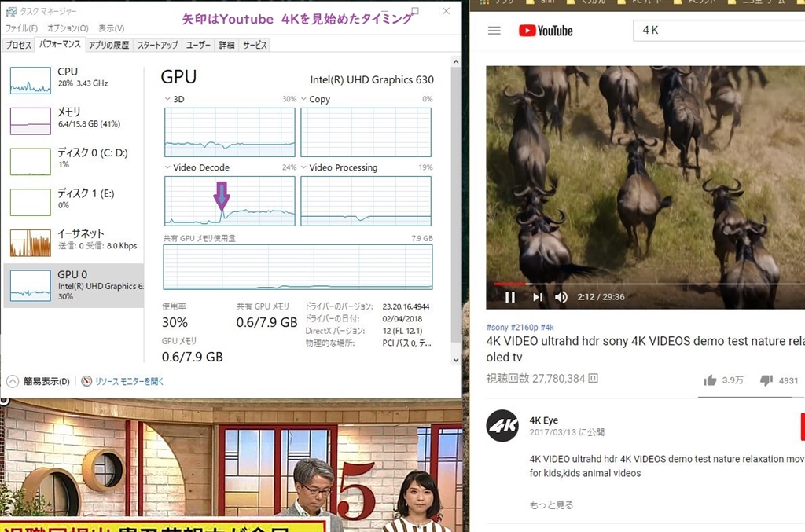Viewport: 805px width, 532px height.
Task: Collapse to simple view arrow icon
Action: click(x=13, y=381)
